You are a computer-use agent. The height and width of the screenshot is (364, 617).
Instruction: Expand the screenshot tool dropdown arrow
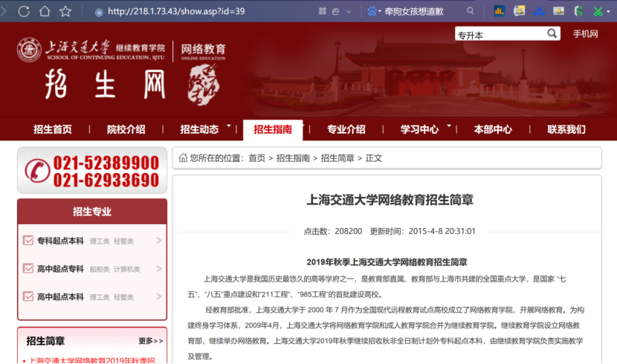tap(608, 12)
